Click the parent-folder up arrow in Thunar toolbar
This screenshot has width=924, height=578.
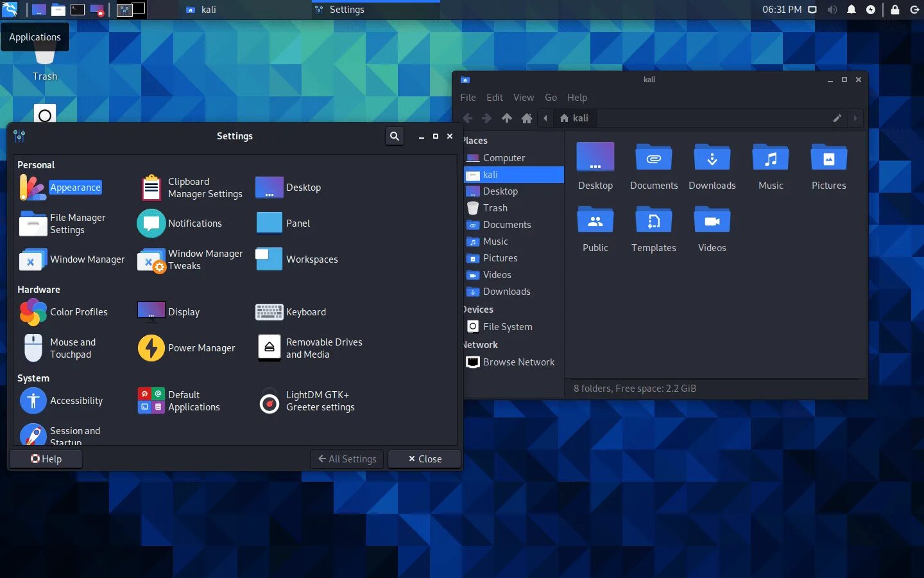(x=506, y=118)
